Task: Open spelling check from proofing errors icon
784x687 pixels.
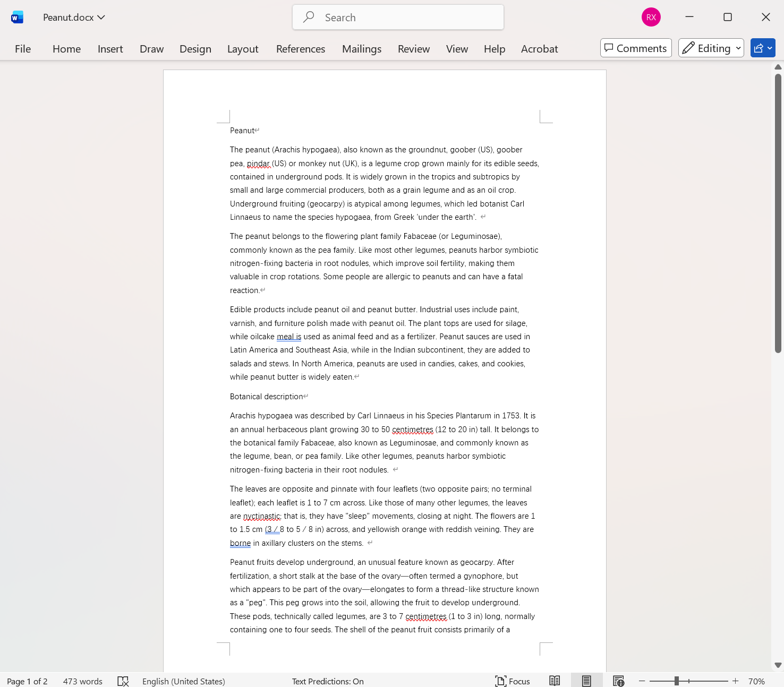Action: tap(123, 681)
